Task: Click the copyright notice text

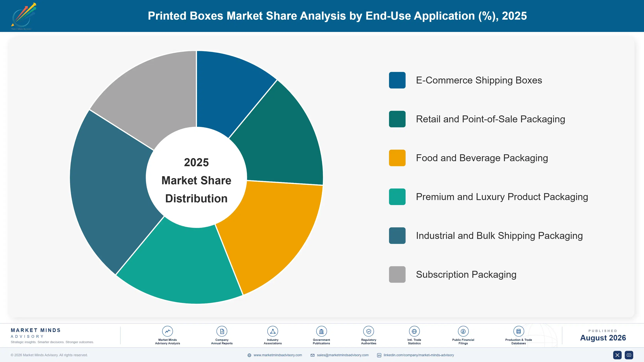Action: click(x=49, y=355)
